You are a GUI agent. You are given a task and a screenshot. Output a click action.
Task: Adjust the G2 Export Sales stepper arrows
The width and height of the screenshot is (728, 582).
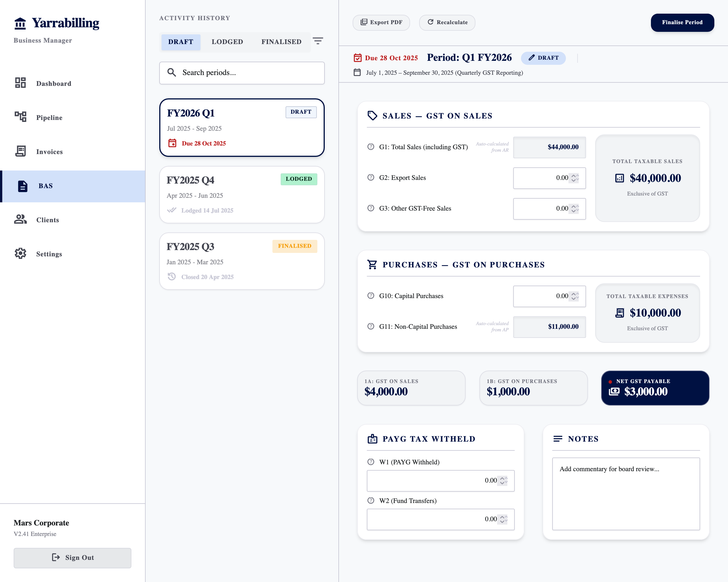pyautogui.click(x=575, y=178)
